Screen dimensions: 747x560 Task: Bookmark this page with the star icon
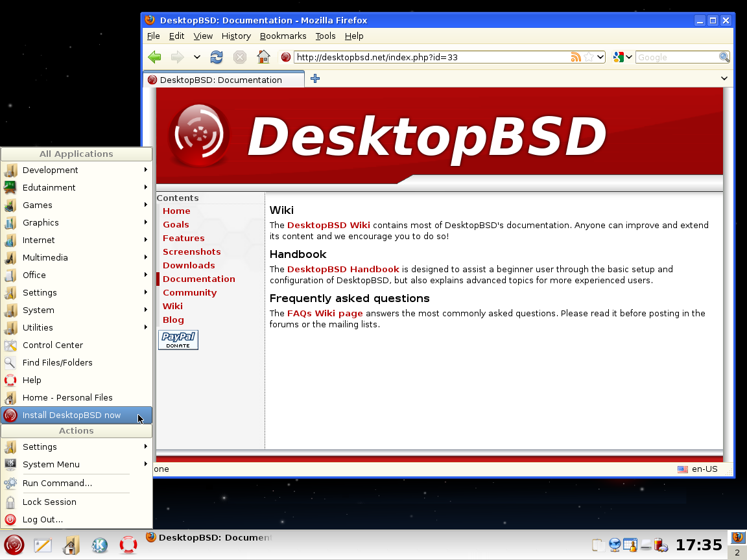click(589, 57)
